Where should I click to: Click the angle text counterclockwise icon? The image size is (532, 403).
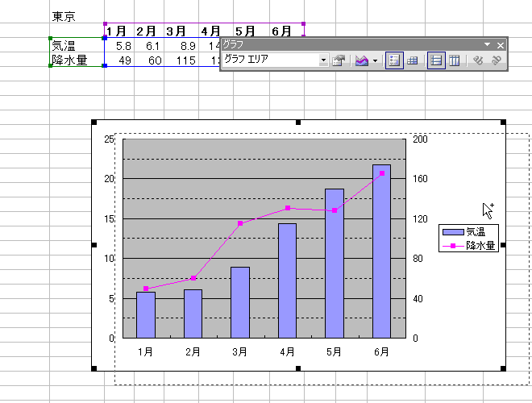click(x=496, y=60)
